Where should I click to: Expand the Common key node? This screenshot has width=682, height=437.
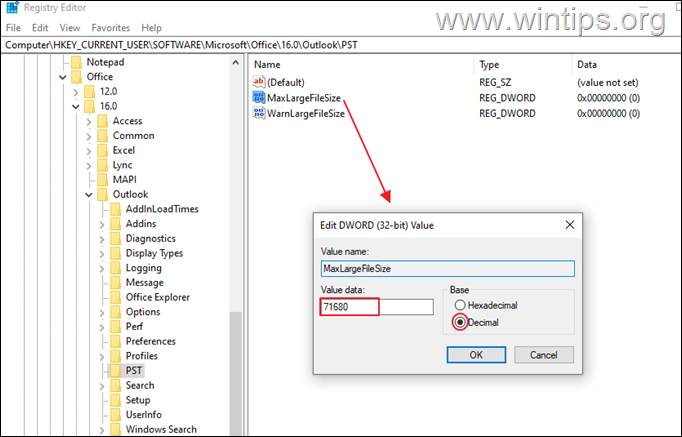click(89, 136)
